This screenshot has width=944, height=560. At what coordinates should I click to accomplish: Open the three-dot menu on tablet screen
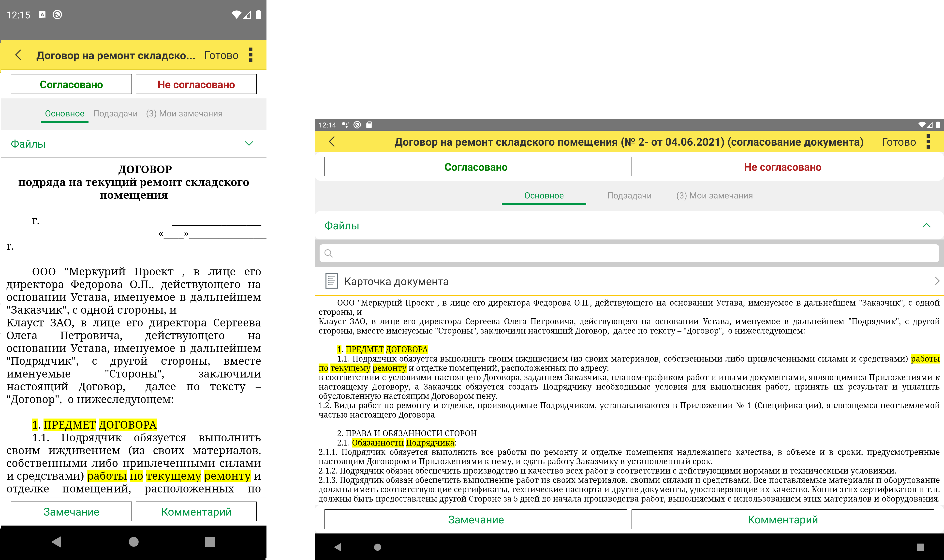pyautogui.click(x=928, y=142)
